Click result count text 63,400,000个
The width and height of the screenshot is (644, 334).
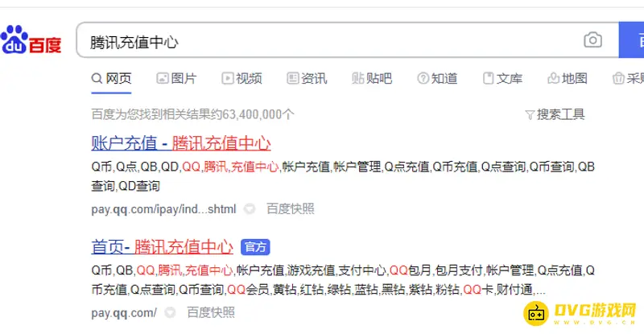[x=258, y=114]
